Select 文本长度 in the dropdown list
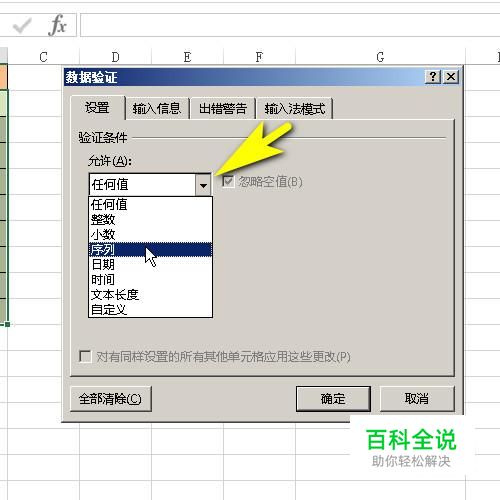 (x=150, y=294)
